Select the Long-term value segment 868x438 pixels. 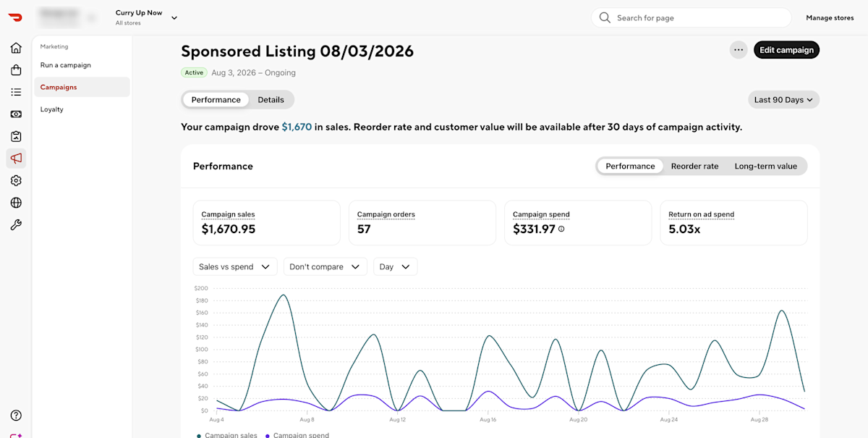point(766,167)
